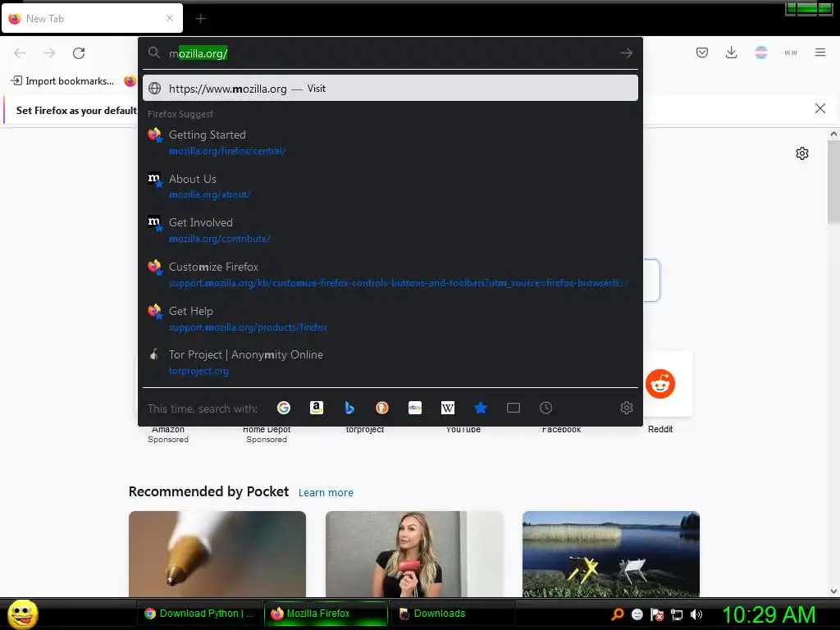This screenshot has width=840, height=630.
Task: Search bookmarks using the star icon
Action: [x=481, y=409]
